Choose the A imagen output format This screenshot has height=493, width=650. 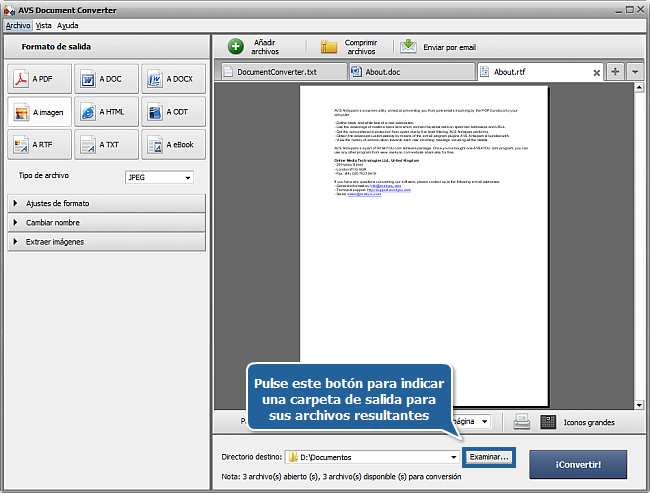[x=39, y=112]
